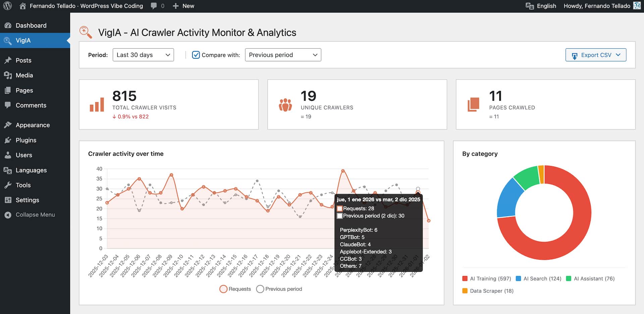Select the Languages sidebar icon
The image size is (644, 314).
pos(8,170)
